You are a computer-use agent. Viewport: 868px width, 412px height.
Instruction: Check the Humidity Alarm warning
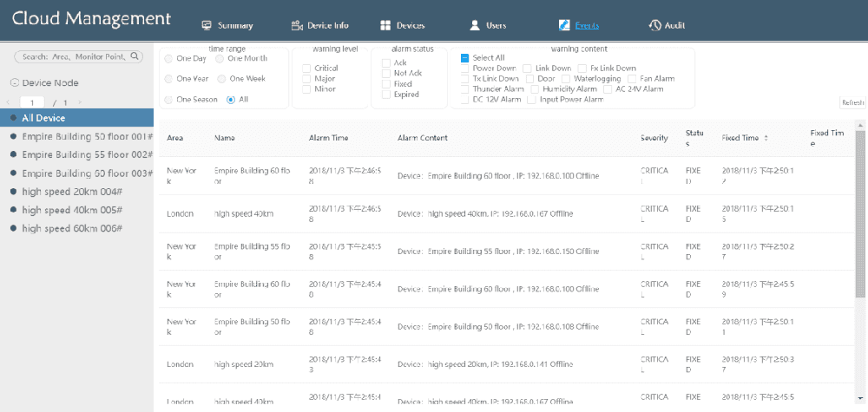point(535,89)
